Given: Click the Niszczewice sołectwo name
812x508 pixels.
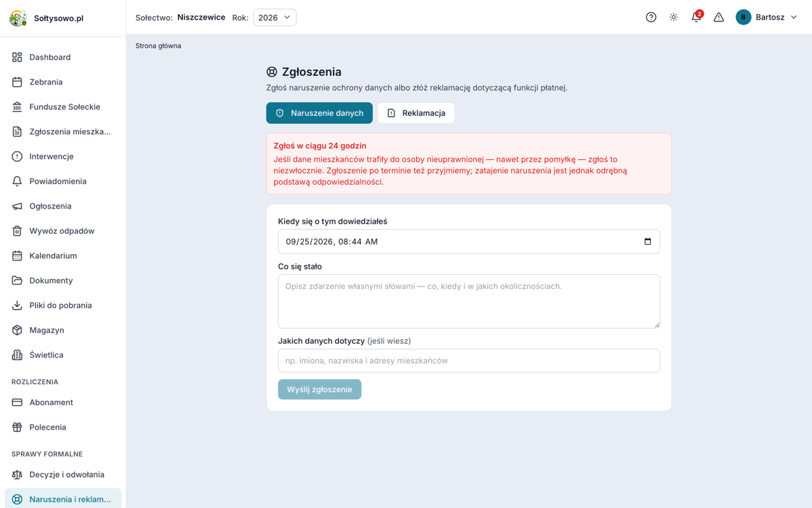Looking at the screenshot, I should 201,18.
